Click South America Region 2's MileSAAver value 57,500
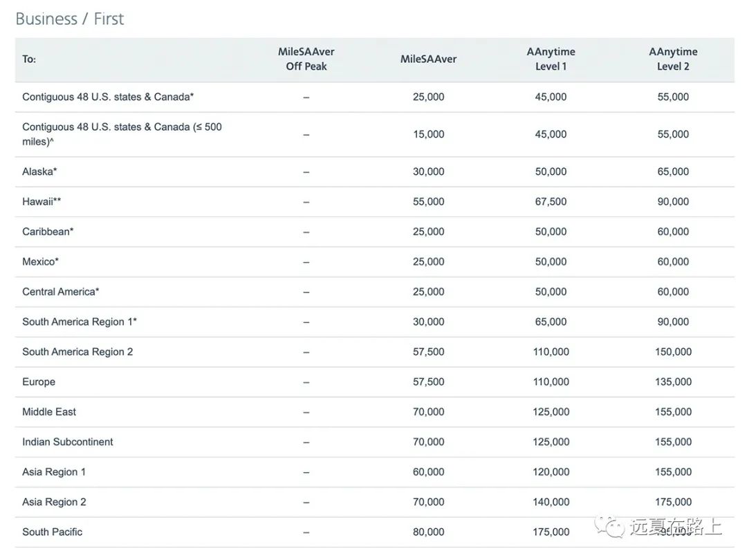The image size is (747, 560). 428,351
